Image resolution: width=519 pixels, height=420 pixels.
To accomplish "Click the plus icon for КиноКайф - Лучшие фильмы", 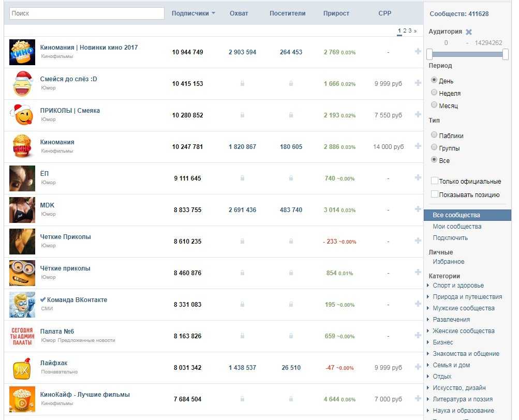I will click(x=418, y=398).
